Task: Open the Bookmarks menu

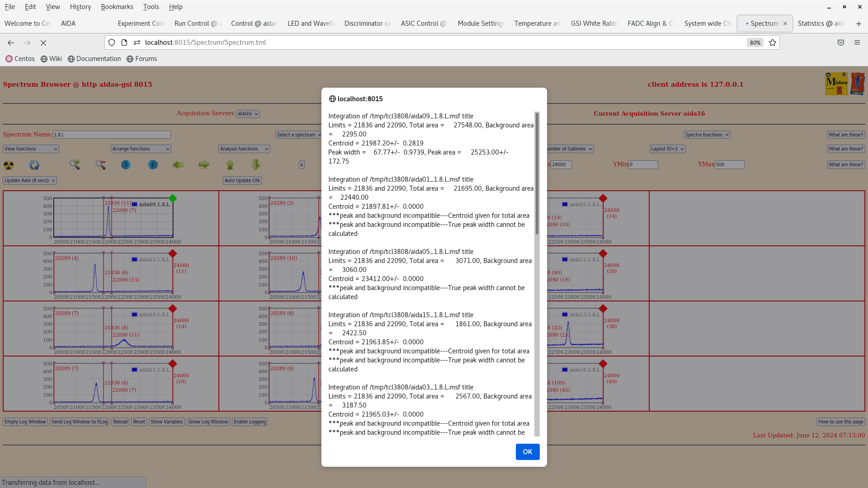Action: [117, 7]
